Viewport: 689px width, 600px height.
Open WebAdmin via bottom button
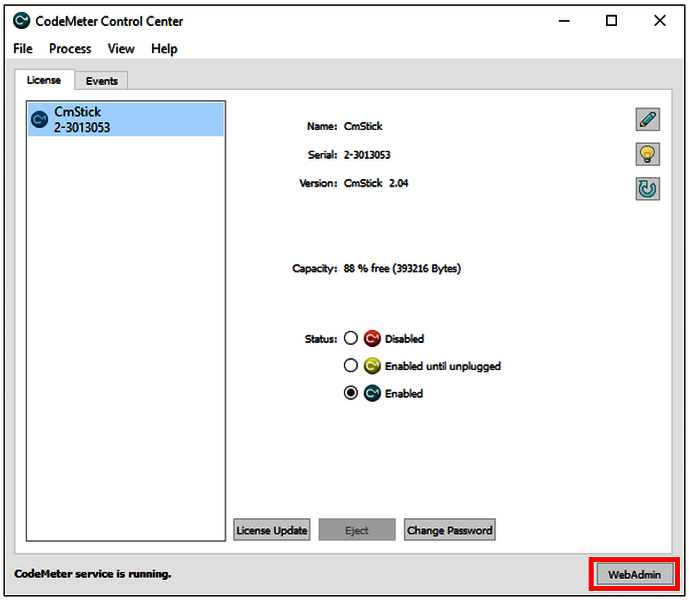[634, 575]
